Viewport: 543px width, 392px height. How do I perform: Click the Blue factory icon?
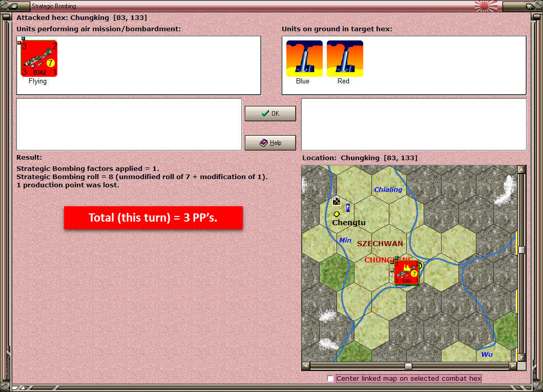[x=304, y=58]
